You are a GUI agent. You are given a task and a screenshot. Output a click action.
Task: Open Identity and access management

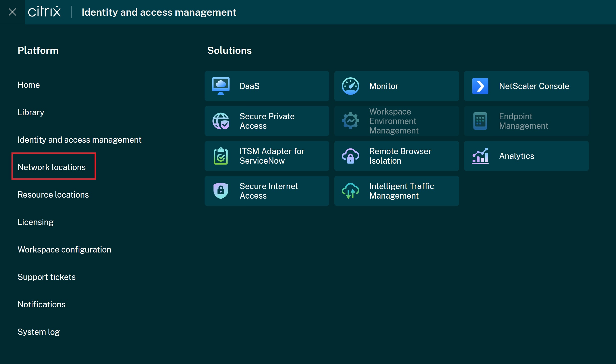(x=79, y=139)
